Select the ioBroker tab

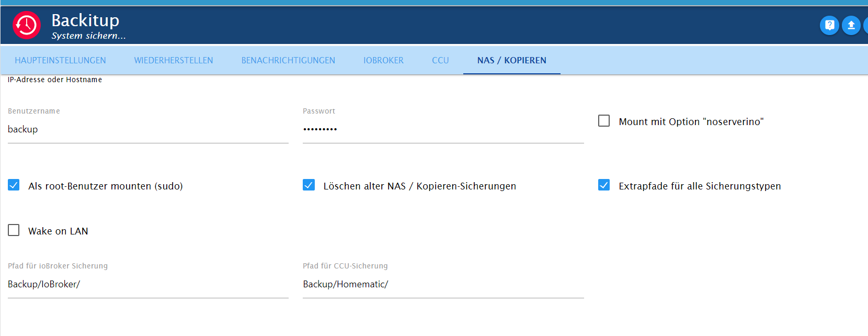click(x=383, y=60)
